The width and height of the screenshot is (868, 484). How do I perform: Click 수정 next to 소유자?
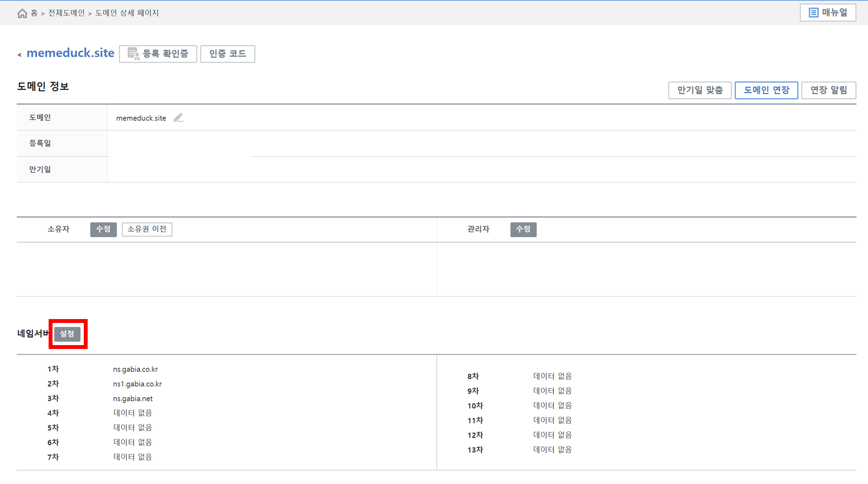coord(103,229)
